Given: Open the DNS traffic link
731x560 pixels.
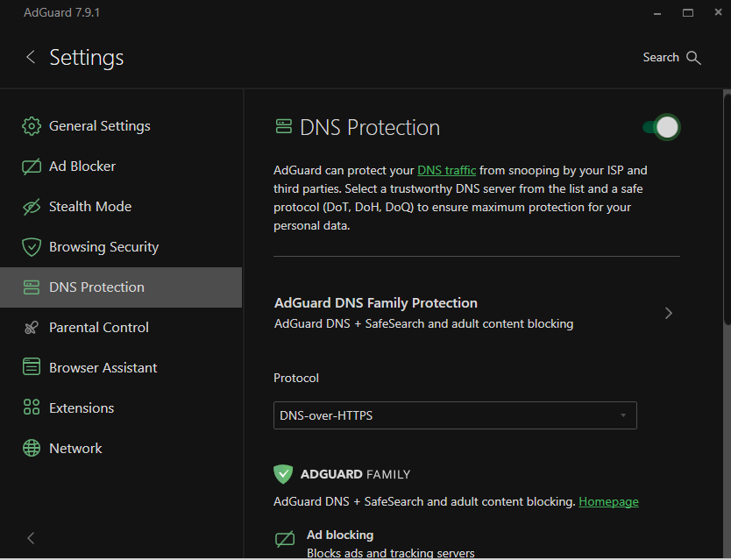Looking at the screenshot, I should pos(446,170).
